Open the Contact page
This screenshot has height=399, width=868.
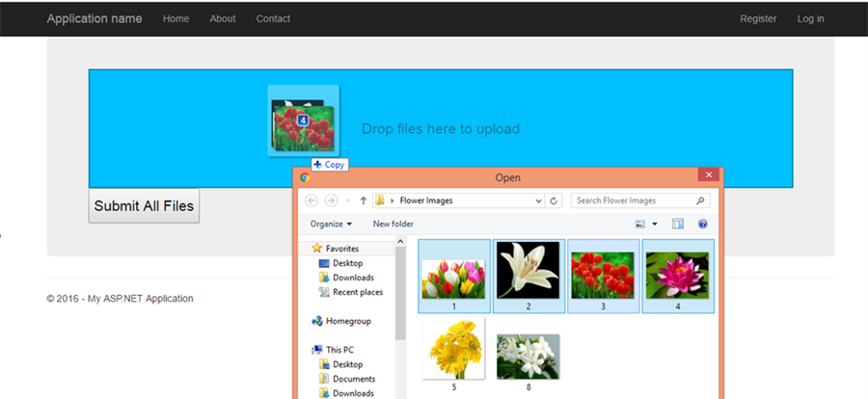pos(273,19)
